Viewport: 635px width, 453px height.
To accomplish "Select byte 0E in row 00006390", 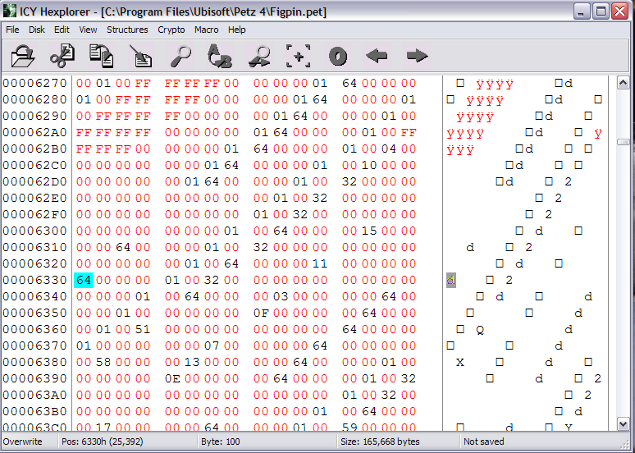I will tap(172, 379).
